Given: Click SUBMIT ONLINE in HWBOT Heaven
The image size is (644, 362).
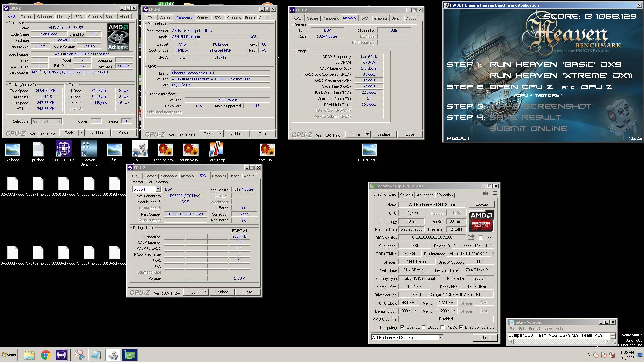Looking at the screenshot, I should [528, 129].
